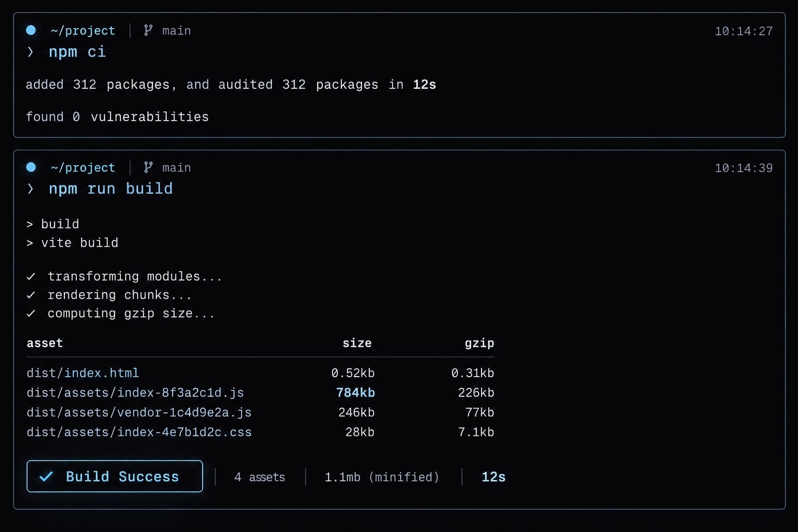The height and width of the screenshot is (532, 798).
Task: Click the 'asset' column header
Action: pyautogui.click(x=45, y=343)
